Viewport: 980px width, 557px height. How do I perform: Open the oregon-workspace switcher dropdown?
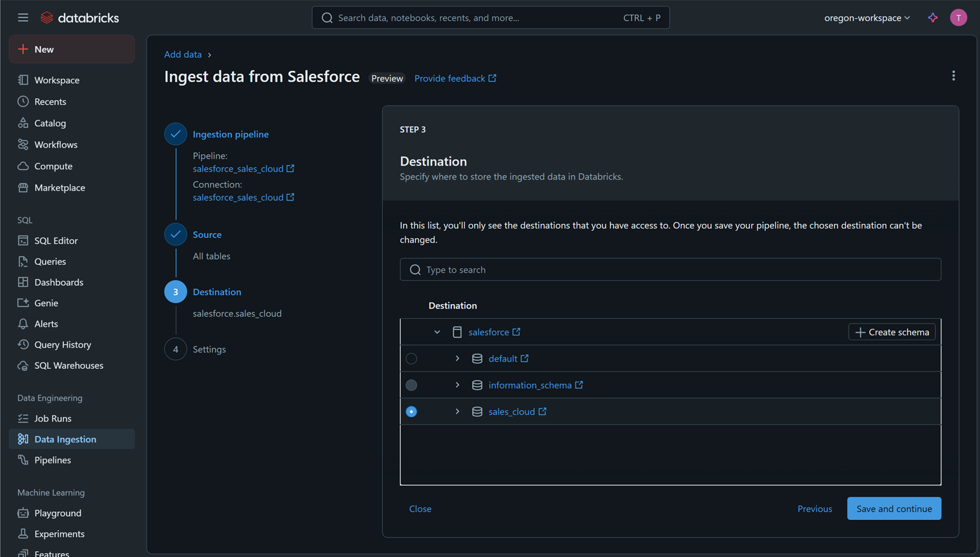pyautogui.click(x=867, y=18)
